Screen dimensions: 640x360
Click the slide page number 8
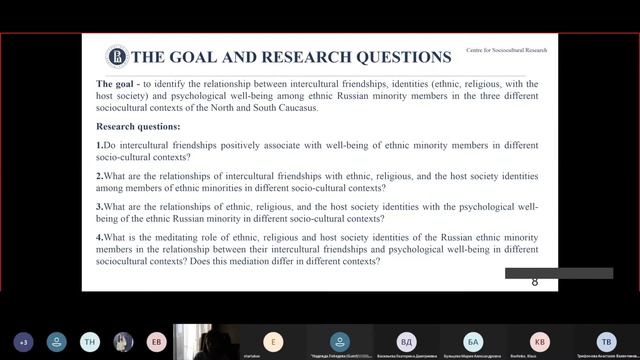535,282
